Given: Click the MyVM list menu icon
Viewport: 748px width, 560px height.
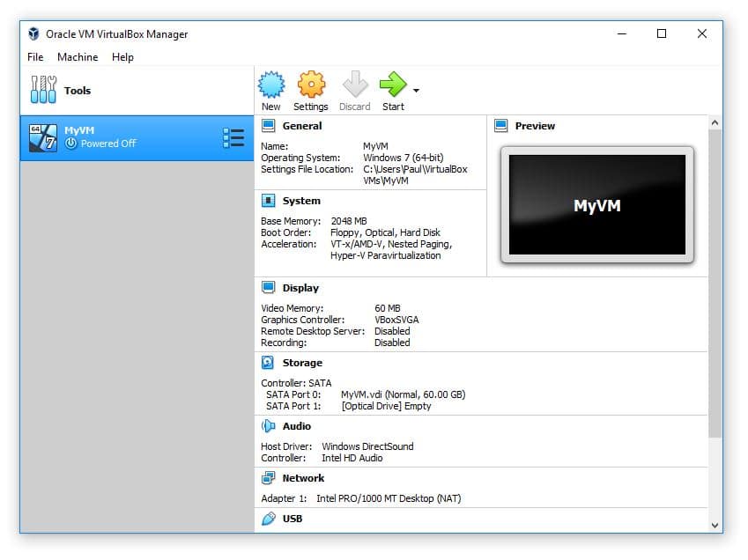Looking at the screenshot, I should [233, 138].
